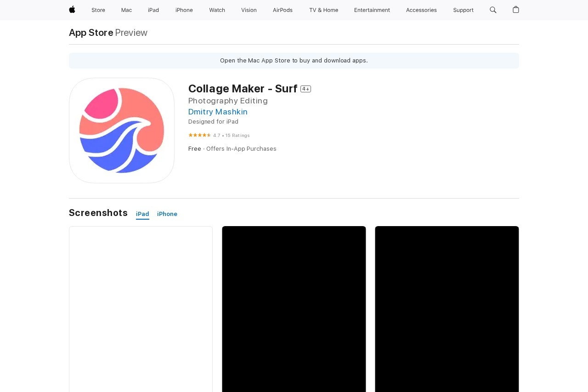Open the Store menu
588x392 pixels.
(98, 10)
